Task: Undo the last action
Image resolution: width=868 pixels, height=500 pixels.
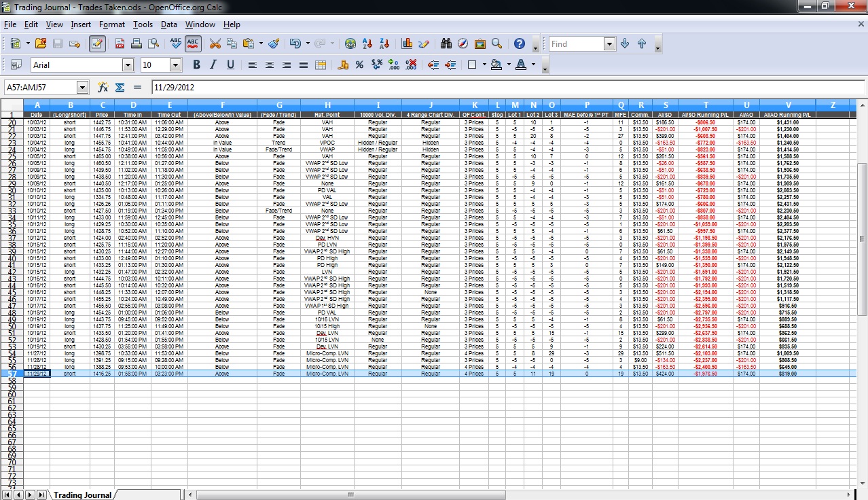Action: (x=295, y=43)
